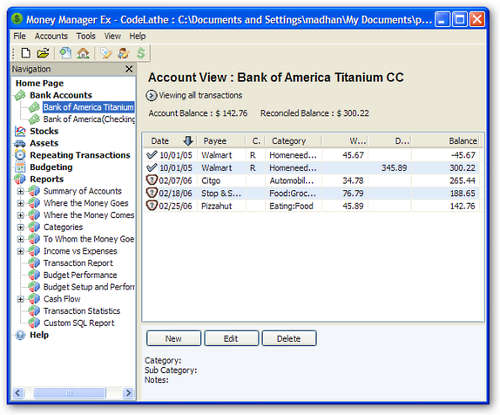
Task: Click the New Database toolbar icon
Action: 26,53
